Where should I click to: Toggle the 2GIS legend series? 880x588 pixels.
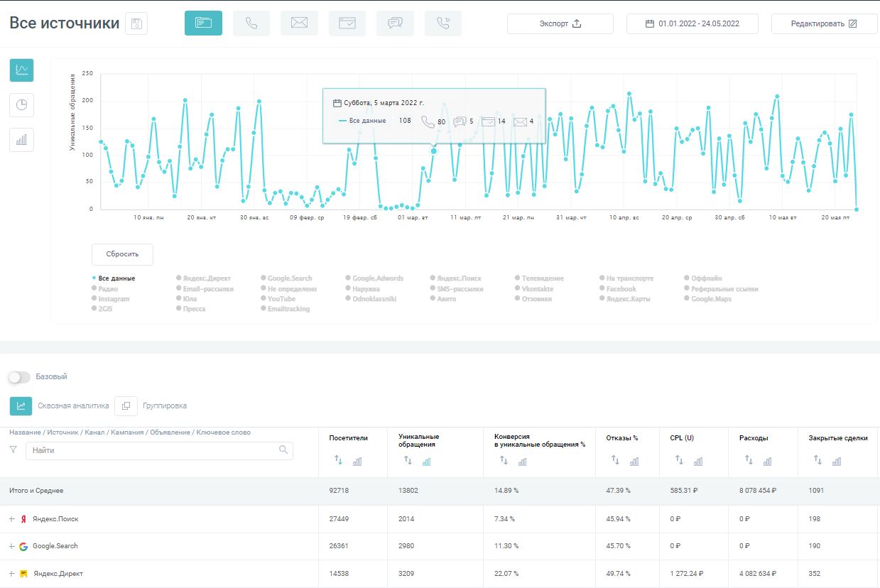[101, 309]
